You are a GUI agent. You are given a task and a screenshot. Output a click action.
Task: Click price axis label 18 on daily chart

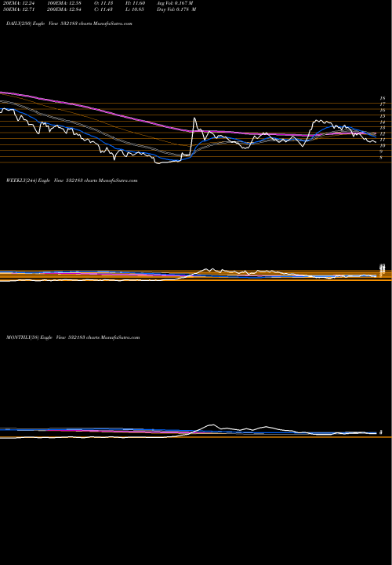click(x=383, y=98)
